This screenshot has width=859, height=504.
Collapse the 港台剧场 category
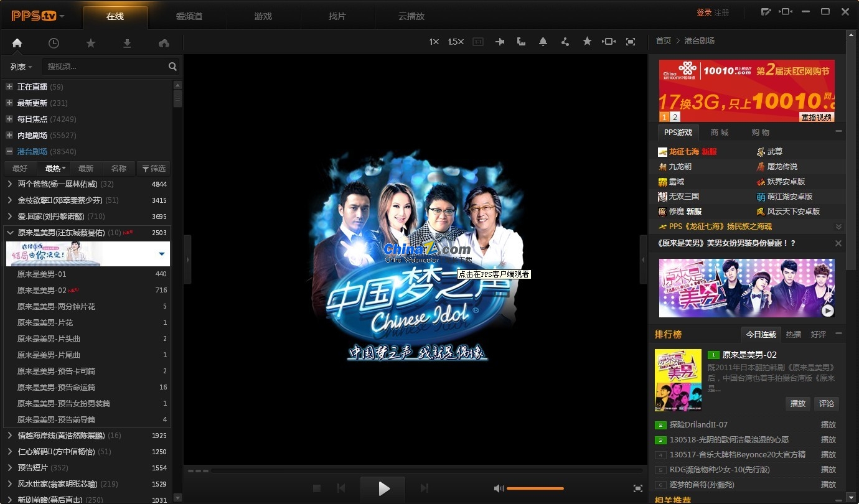pyautogui.click(x=9, y=151)
